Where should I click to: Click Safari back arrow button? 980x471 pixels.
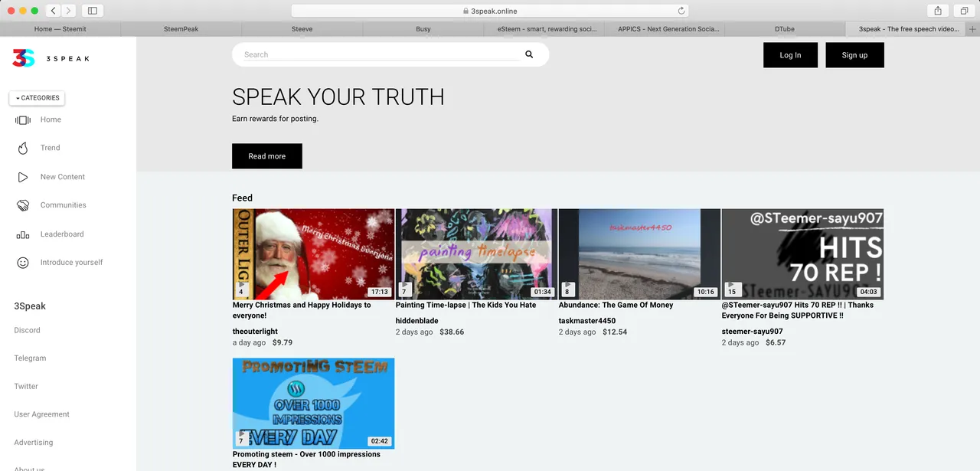(x=54, y=11)
